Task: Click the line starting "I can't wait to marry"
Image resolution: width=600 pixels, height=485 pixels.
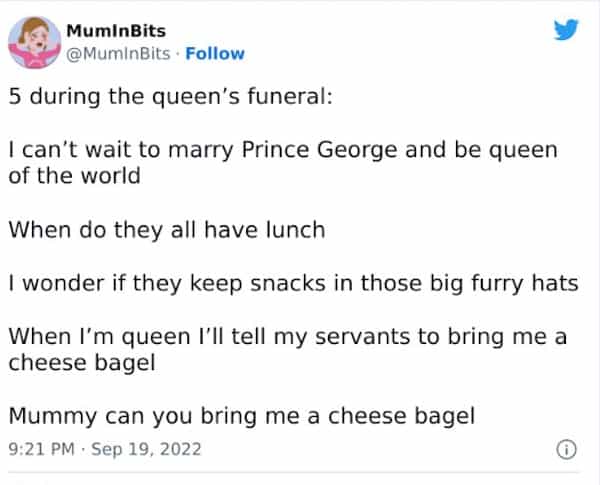Action: [281, 150]
